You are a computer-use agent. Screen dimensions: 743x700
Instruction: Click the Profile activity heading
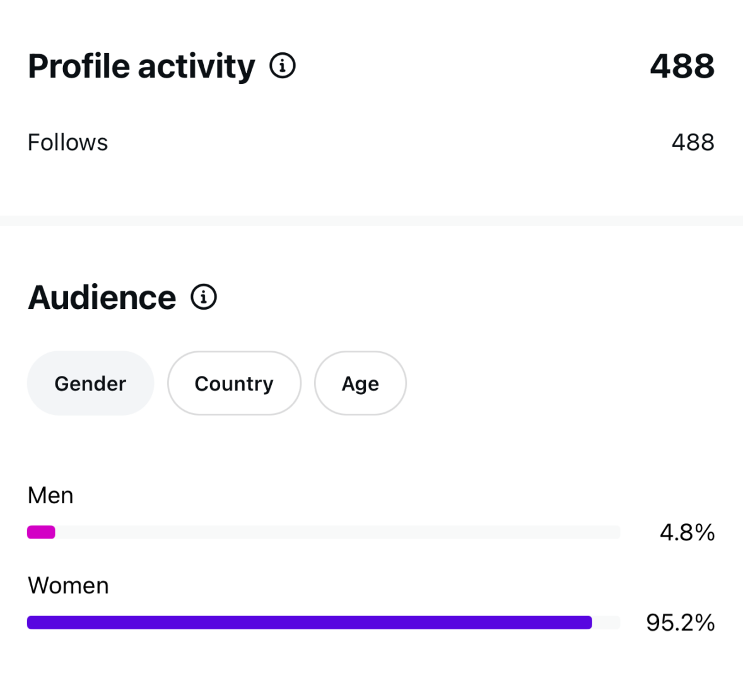141,66
